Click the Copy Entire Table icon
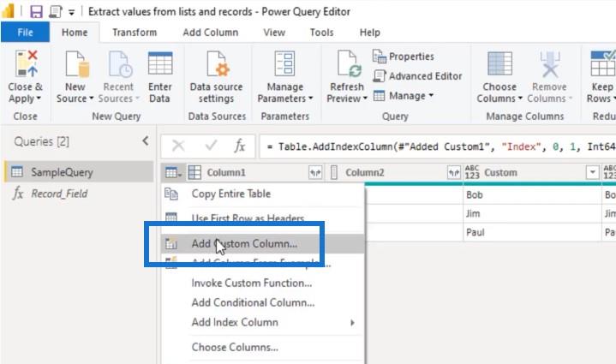 tap(171, 194)
